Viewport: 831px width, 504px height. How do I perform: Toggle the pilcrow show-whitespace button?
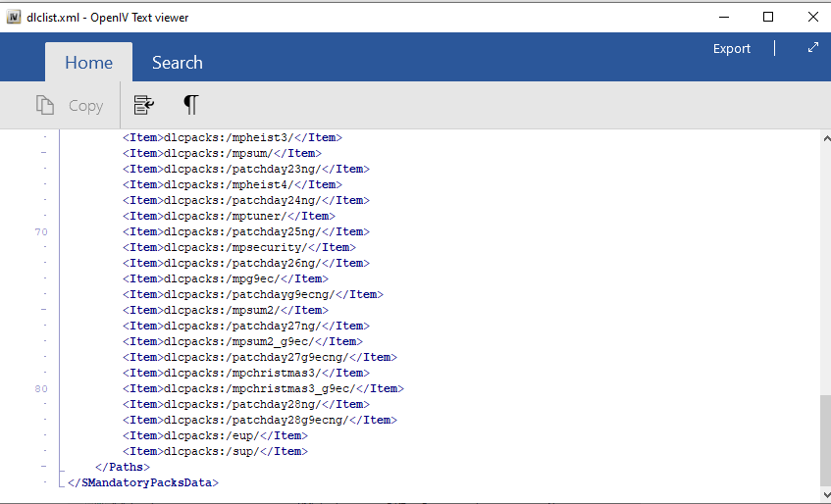tap(190, 105)
